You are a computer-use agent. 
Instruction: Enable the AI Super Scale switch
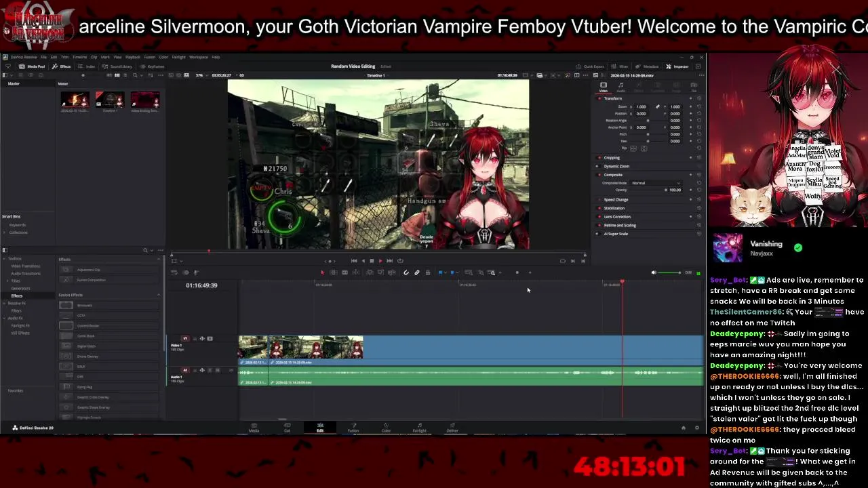click(x=598, y=234)
